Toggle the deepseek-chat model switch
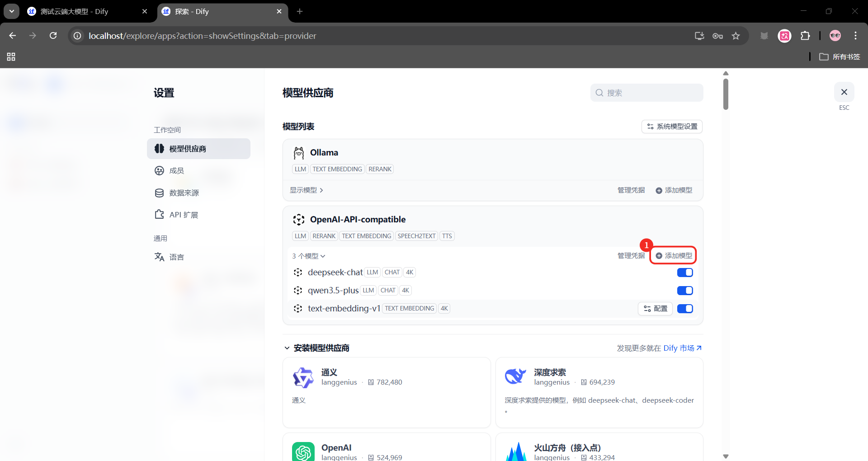This screenshot has width=868, height=461. [x=685, y=273]
